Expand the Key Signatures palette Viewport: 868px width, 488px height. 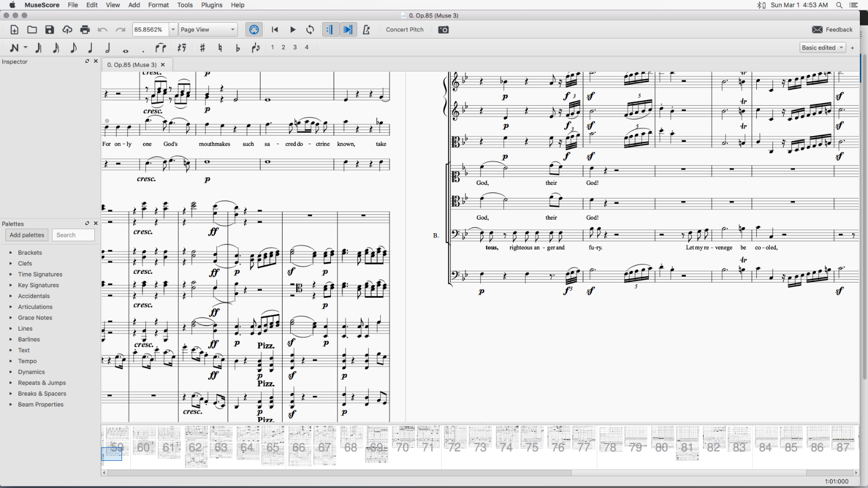click(10, 285)
